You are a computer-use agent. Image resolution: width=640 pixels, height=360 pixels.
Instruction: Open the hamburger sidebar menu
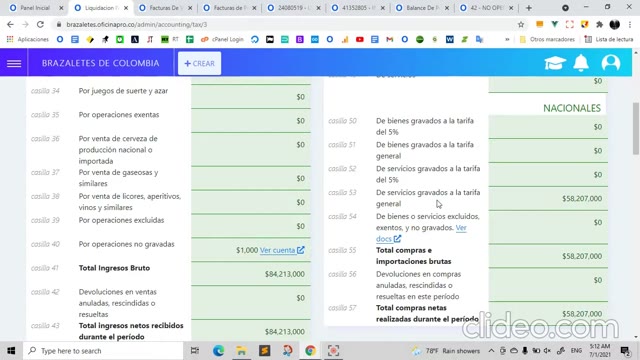tap(14, 63)
